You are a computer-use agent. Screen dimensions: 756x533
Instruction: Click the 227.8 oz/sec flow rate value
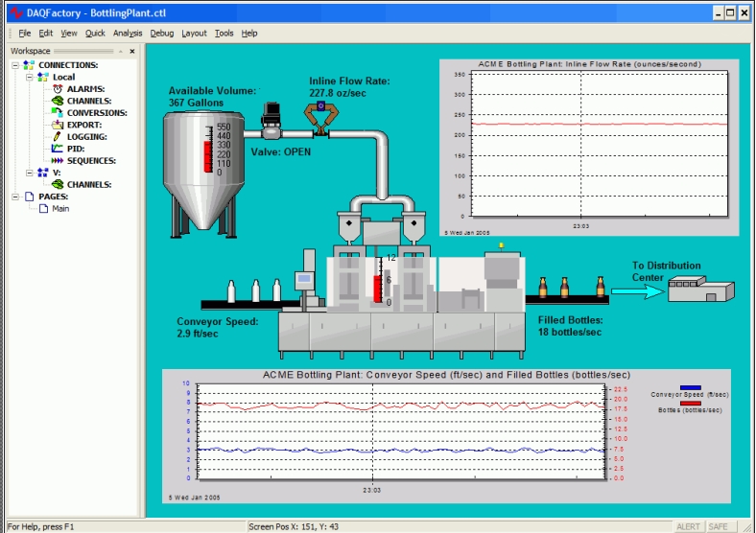point(338,93)
